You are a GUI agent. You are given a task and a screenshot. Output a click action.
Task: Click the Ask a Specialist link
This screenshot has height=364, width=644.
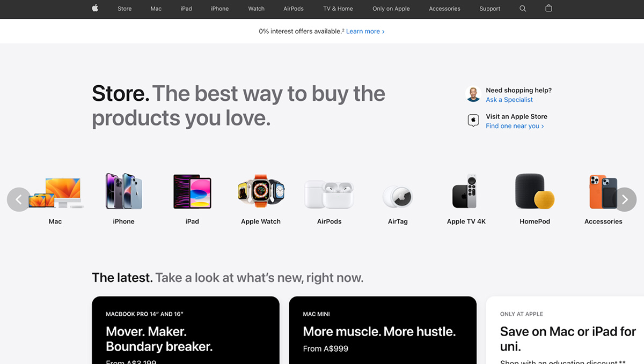point(509,100)
